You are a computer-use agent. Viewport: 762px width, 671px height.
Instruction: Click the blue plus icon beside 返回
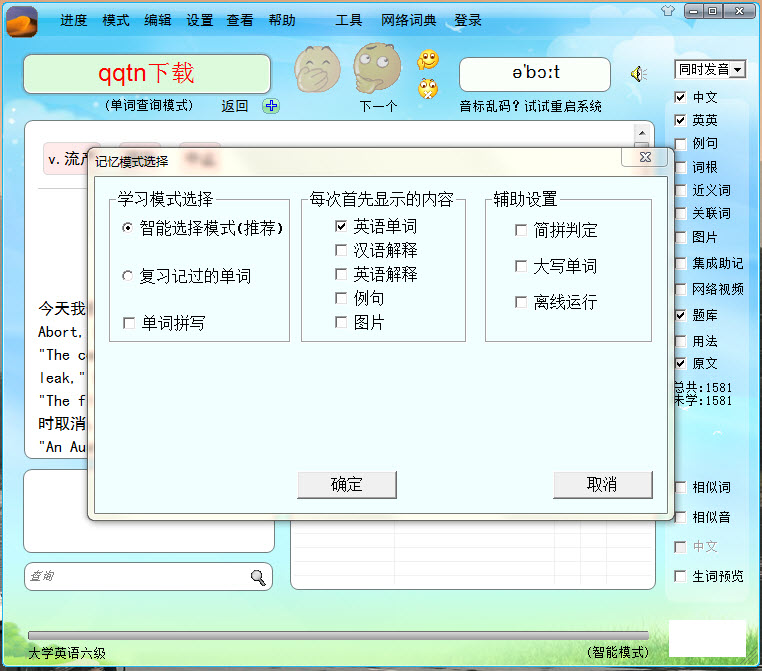tap(271, 106)
